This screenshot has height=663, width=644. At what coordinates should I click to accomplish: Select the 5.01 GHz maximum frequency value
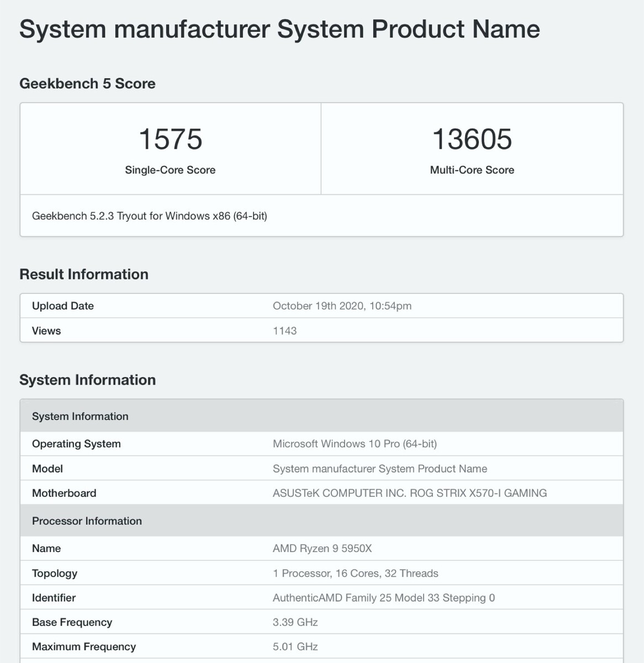coord(295,646)
